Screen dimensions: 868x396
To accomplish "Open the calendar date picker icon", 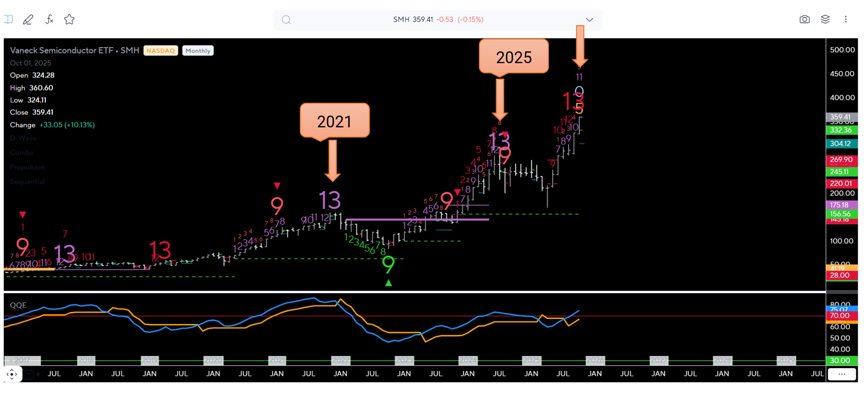I will (29, 374).
